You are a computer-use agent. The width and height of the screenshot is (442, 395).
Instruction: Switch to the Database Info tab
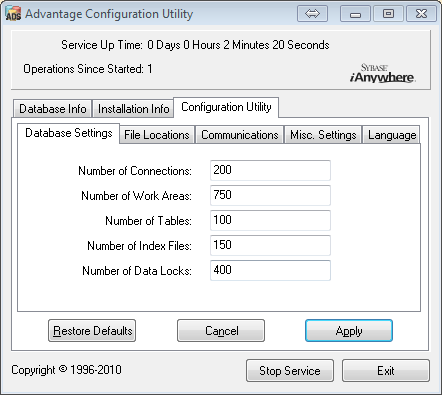click(53, 109)
